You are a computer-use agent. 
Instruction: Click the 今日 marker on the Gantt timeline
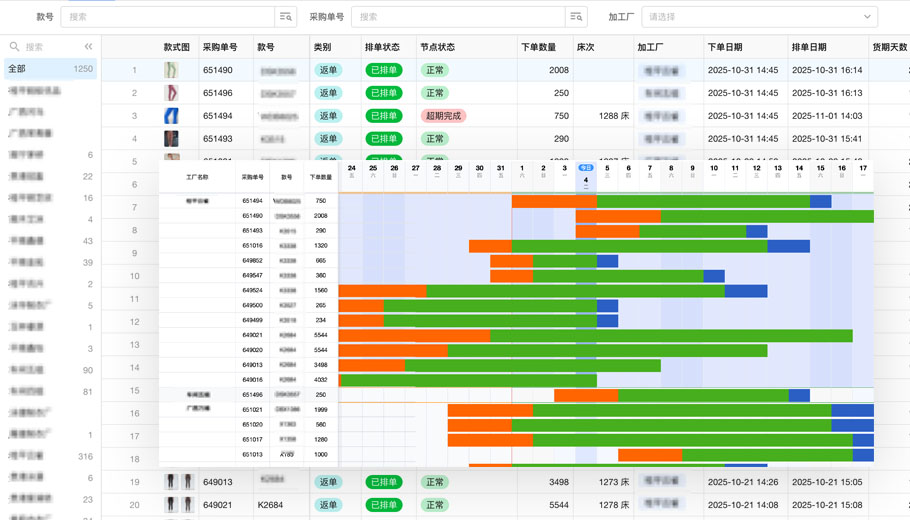tap(586, 168)
